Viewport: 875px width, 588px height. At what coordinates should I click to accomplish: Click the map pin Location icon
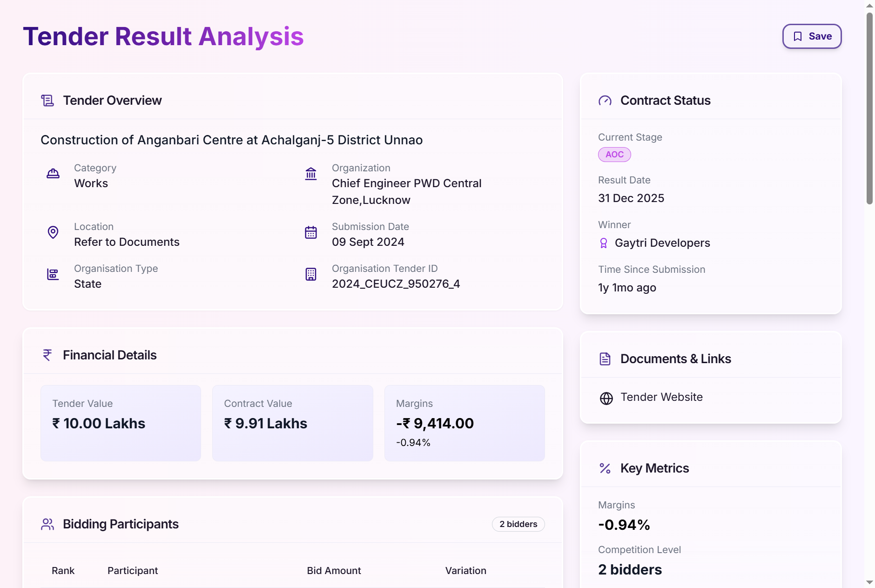click(x=53, y=232)
